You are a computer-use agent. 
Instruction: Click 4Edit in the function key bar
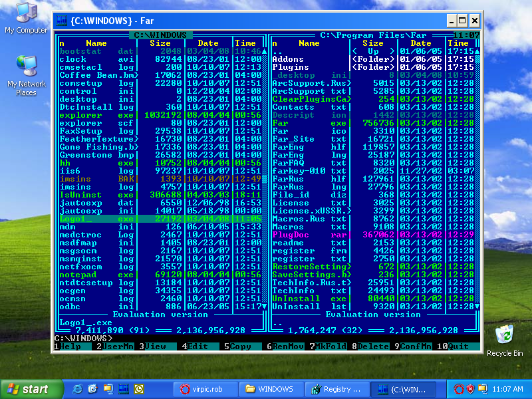(201, 346)
